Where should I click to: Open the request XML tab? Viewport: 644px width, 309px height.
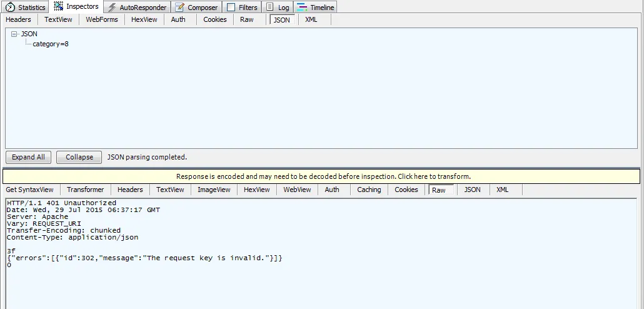pyautogui.click(x=311, y=19)
